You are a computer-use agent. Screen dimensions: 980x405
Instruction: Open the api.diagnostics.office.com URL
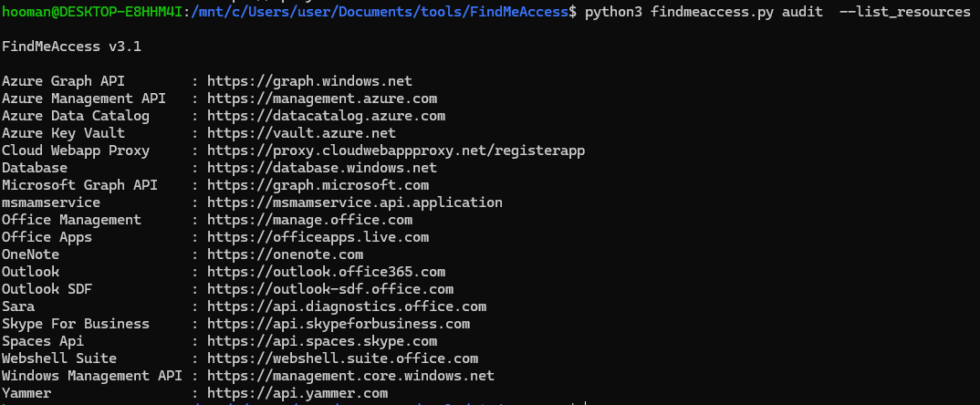click(x=347, y=306)
